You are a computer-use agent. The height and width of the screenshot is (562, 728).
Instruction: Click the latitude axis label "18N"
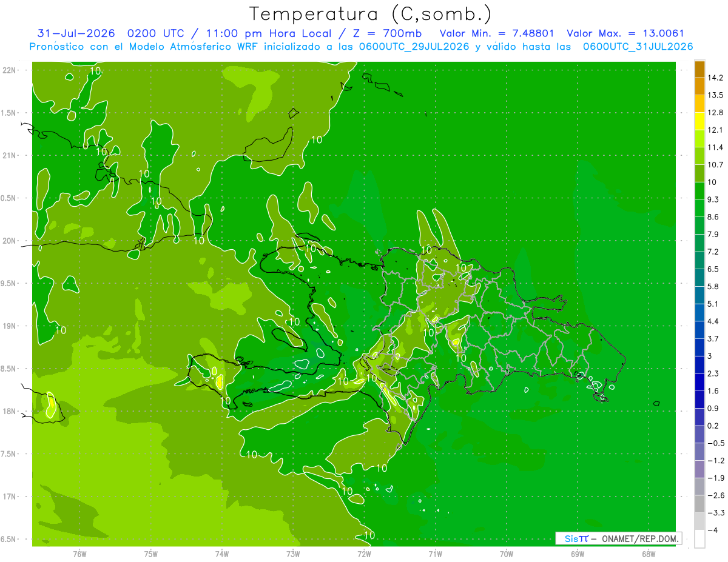pos(9,412)
